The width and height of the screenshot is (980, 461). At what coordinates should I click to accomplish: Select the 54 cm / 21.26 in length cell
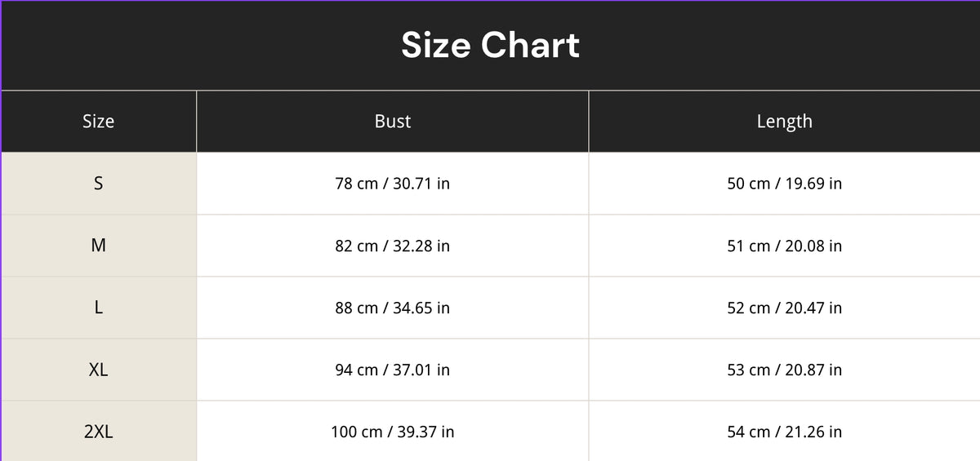click(784, 431)
